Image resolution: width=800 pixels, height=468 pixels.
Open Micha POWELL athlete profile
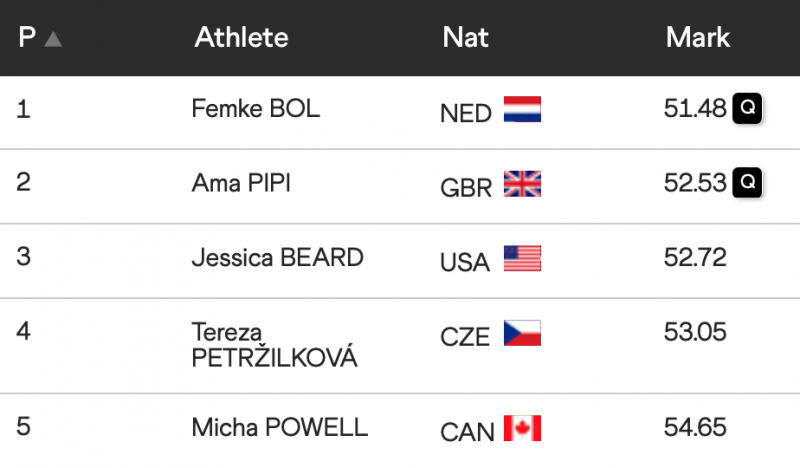point(279,427)
